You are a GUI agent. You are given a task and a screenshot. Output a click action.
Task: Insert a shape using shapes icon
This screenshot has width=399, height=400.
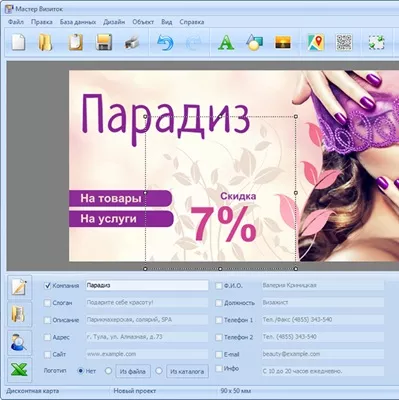(255, 43)
